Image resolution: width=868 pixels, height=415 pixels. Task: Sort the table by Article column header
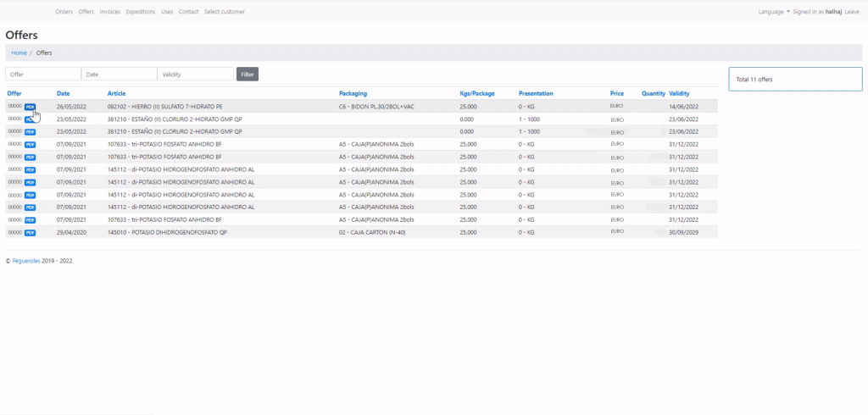[116, 93]
